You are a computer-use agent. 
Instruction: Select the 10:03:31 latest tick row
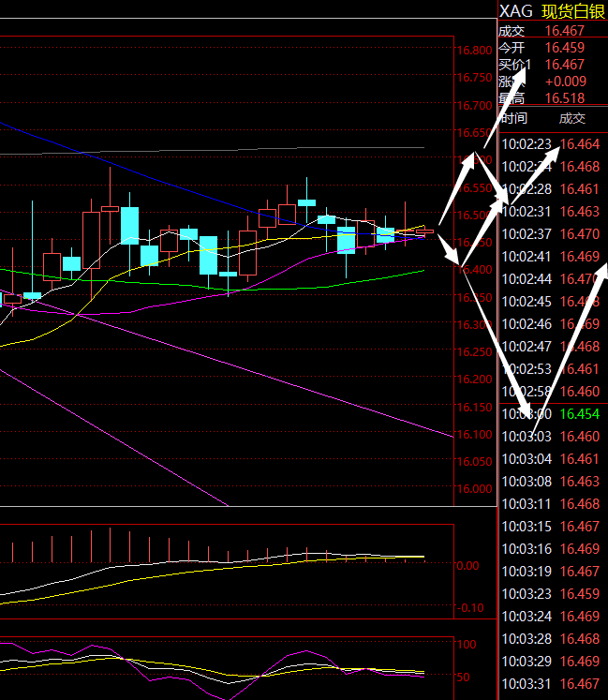553,684
